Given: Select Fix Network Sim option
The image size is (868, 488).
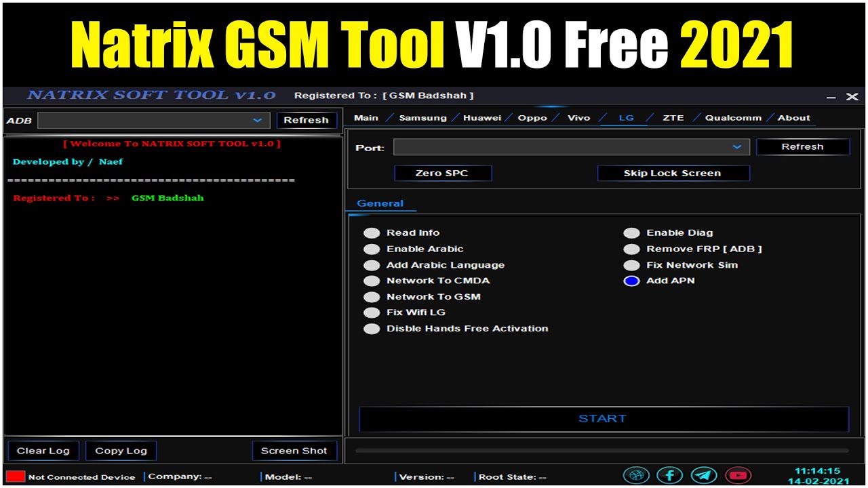Looking at the screenshot, I should [x=680, y=265].
